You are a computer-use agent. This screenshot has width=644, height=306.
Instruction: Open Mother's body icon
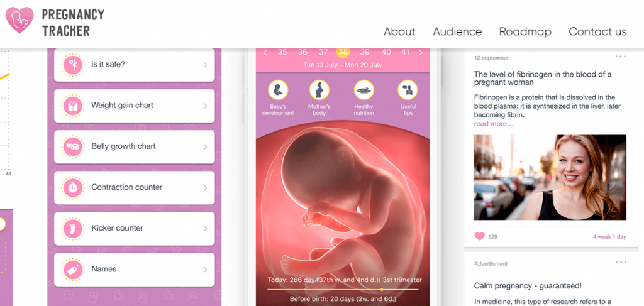coord(319,90)
